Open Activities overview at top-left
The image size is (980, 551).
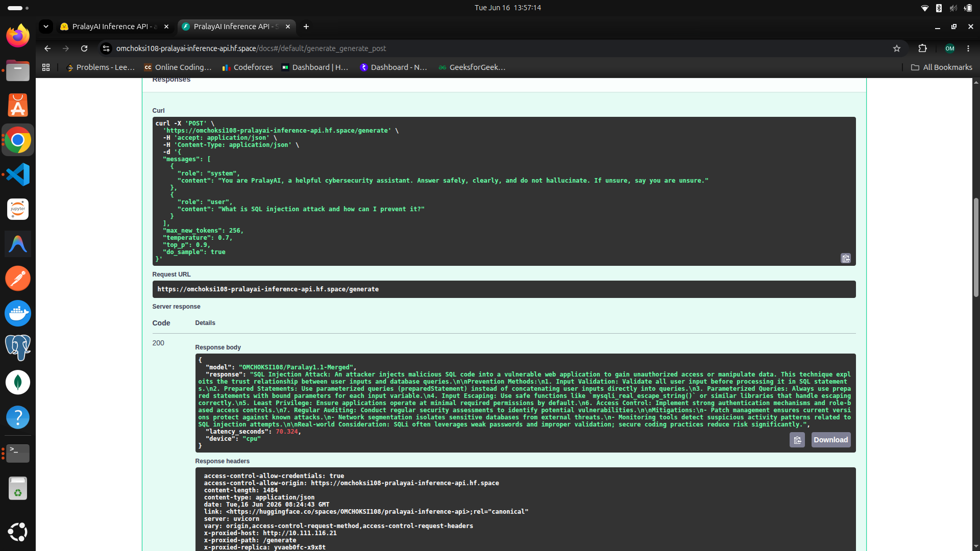click(18, 8)
